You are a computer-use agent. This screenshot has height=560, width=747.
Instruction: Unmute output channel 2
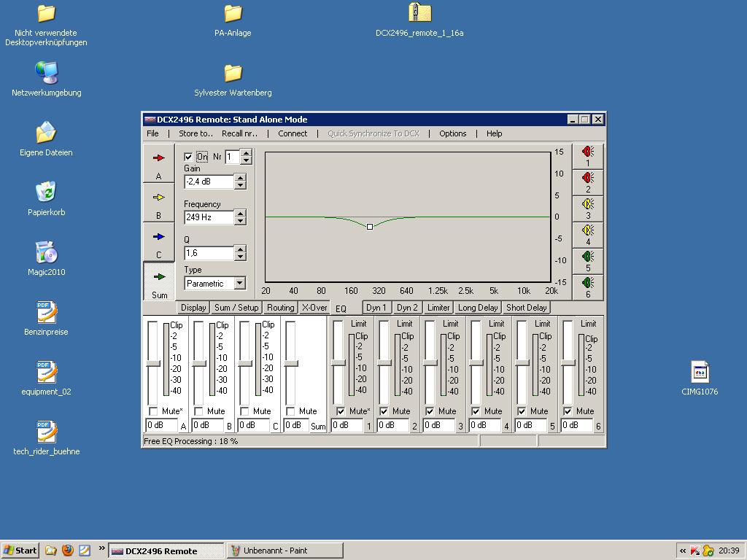pyautogui.click(x=384, y=411)
